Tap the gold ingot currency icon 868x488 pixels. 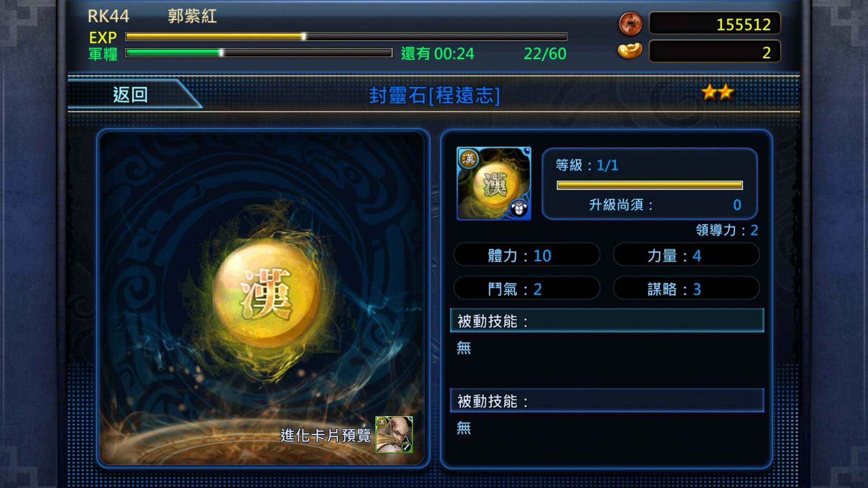[630, 51]
